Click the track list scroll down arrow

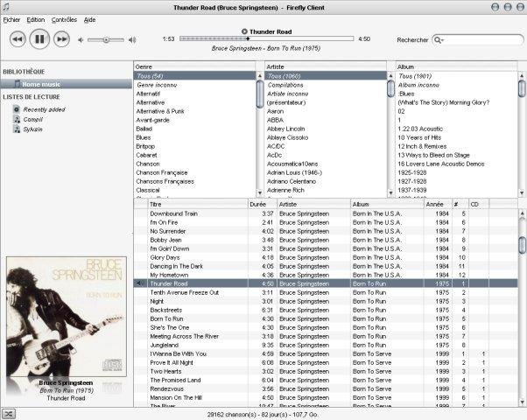[522, 402]
